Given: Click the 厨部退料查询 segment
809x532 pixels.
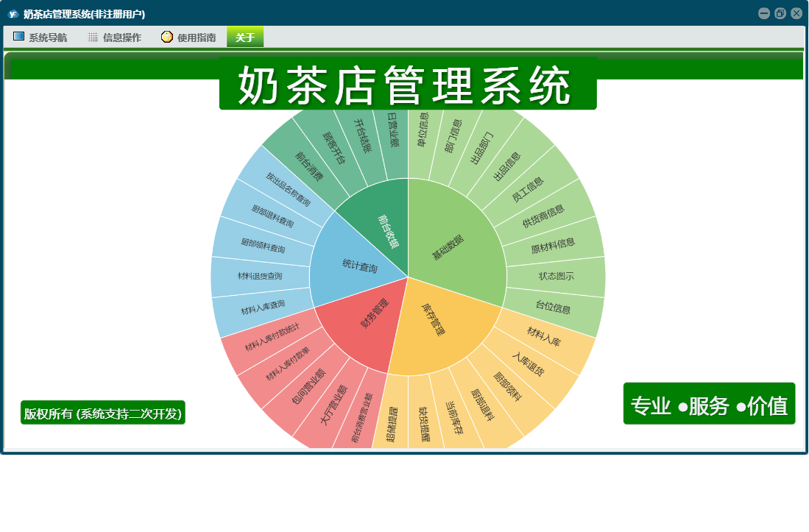Looking at the screenshot, I should (x=272, y=216).
